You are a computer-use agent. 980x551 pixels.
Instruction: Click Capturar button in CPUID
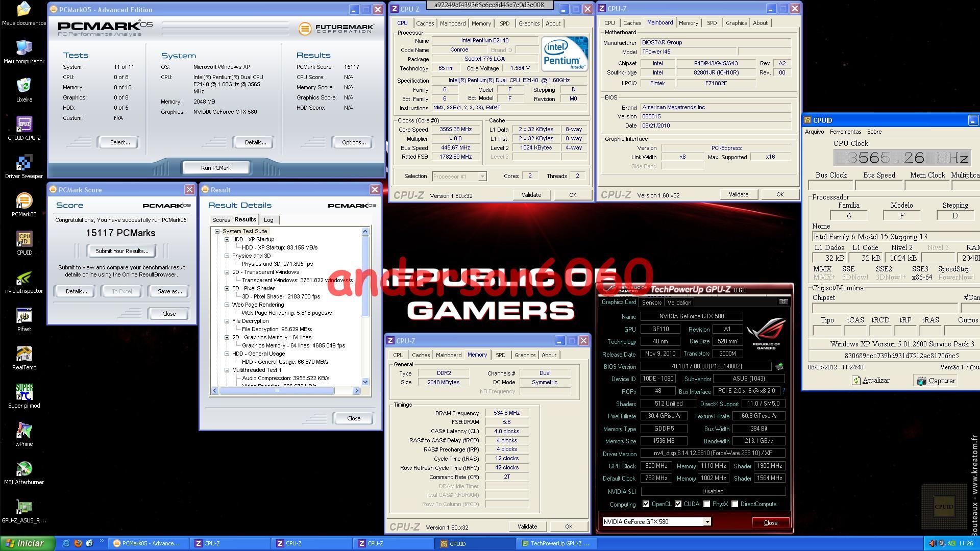(x=936, y=381)
